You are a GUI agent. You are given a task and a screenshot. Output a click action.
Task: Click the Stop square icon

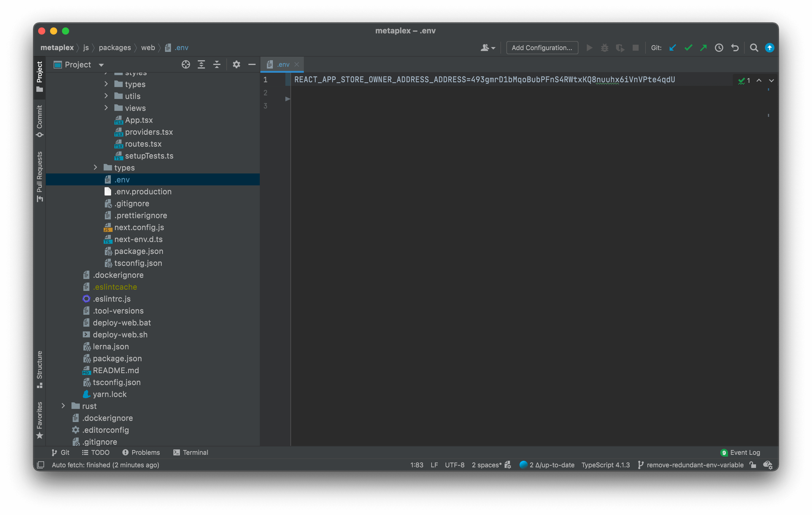[636, 48]
